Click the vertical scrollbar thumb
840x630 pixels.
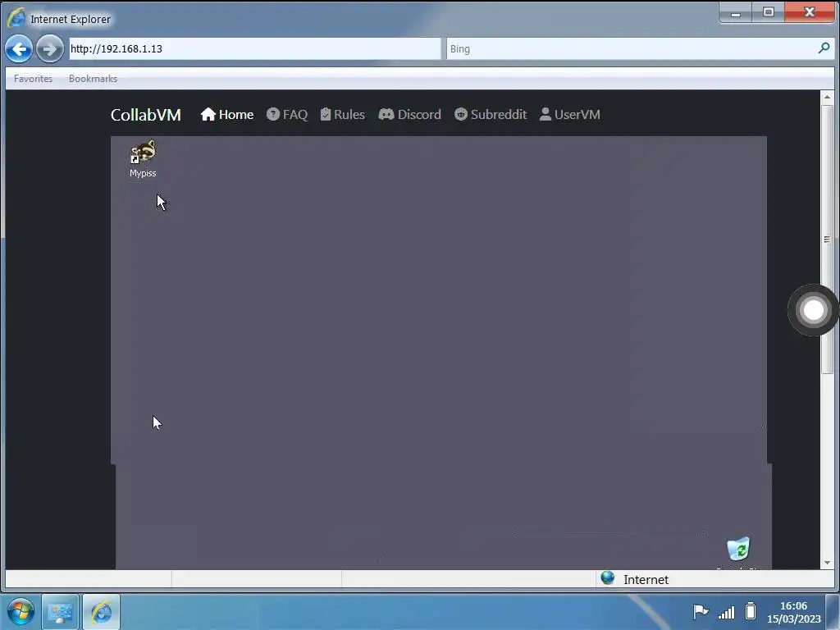click(827, 240)
